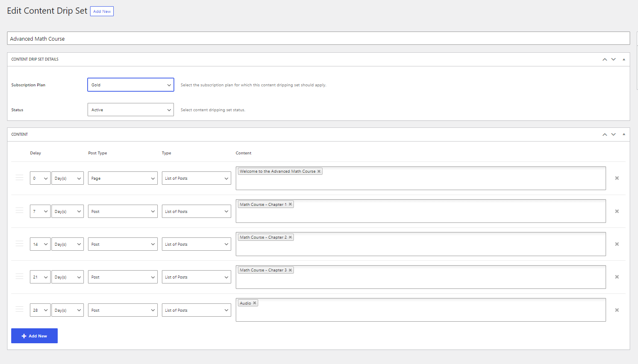Open List of Posts dropdown in Welcome row
Viewport: 638px width, 364px height.
[196, 178]
